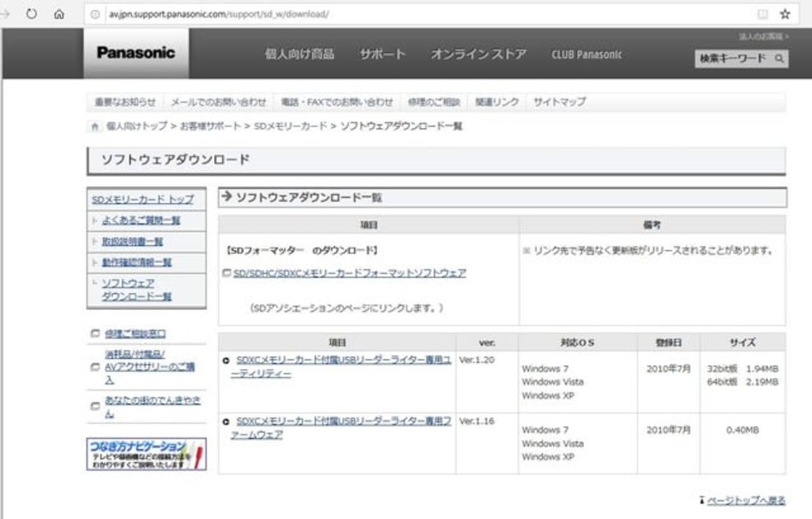Click the つなぎ方ナビゲーション banner
The width and height of the screenshot is (812, 519).
[146, 454]
